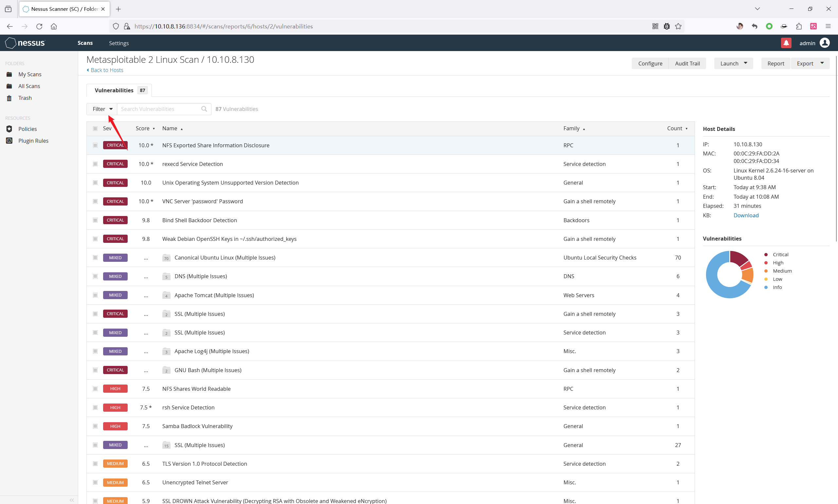Open the notifications bell
The height and width of the screenshot is (504, 838).
[x=786, y=43]
